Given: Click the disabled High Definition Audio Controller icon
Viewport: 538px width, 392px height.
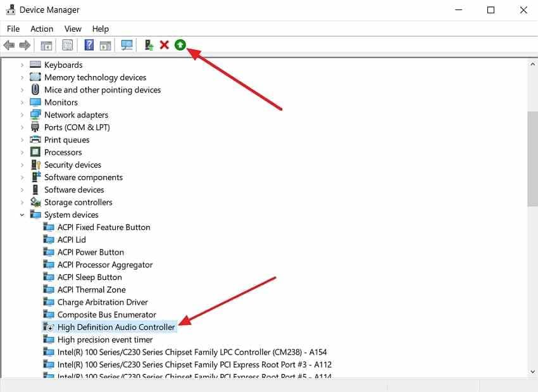Looking at the screenshot, I should click(x=48, y=327).
